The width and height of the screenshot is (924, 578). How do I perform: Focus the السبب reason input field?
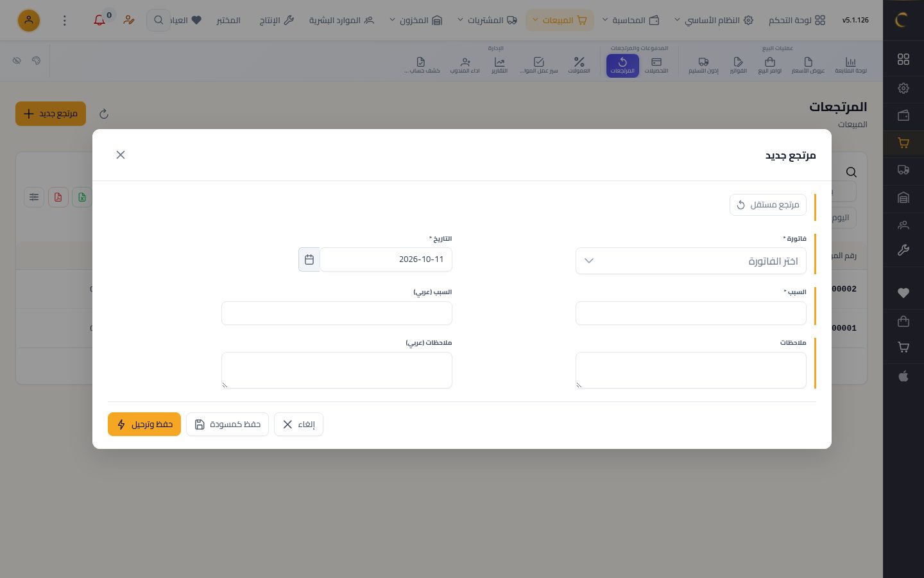click(691, 313)
